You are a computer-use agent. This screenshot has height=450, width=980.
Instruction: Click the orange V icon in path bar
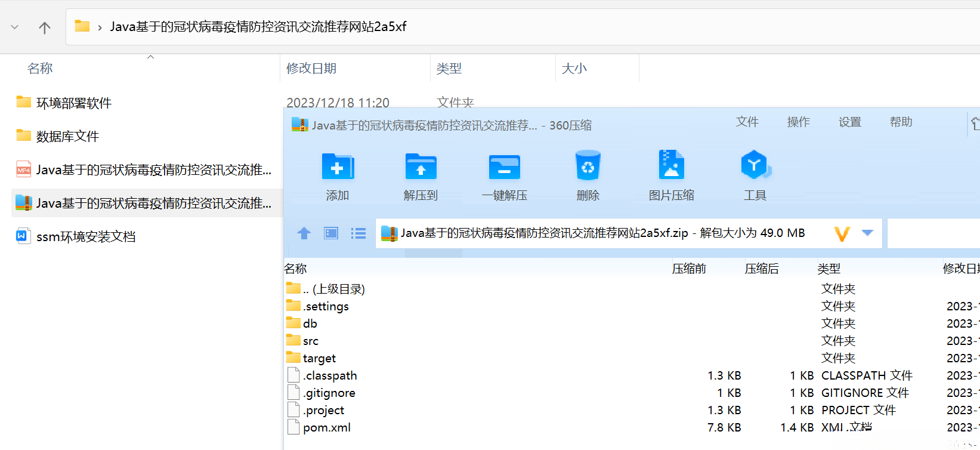[842, 233]
